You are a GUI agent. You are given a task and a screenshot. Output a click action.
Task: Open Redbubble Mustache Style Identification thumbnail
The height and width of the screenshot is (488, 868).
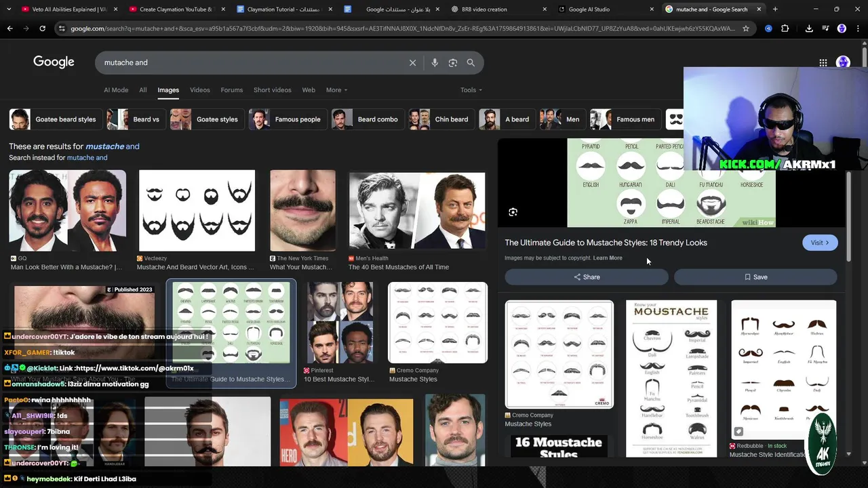[783, 369]
